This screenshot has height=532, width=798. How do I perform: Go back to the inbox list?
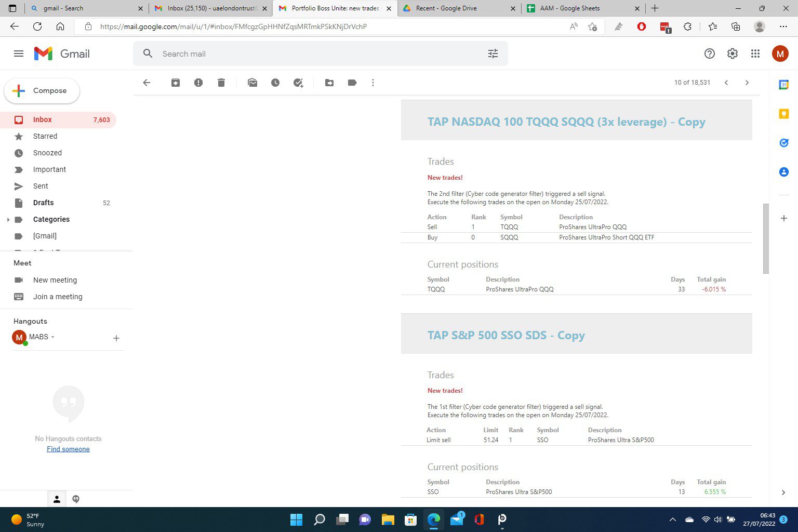(x=147, y=83)
